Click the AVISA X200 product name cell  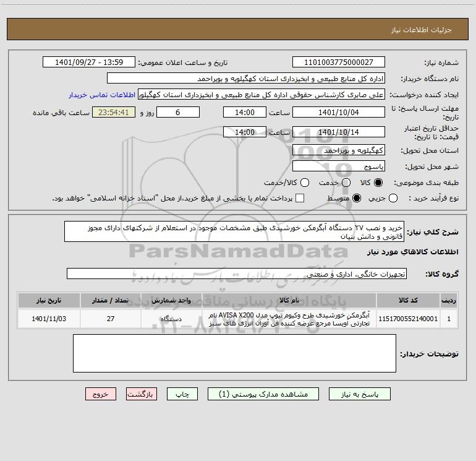[289, 319]
